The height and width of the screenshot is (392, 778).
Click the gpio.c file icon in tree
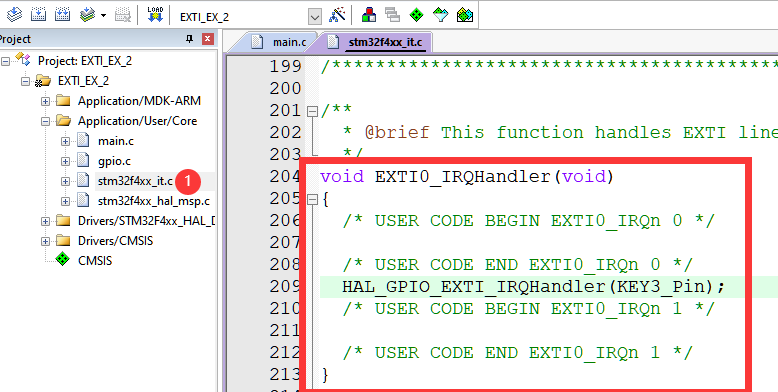click(x=83, y=161)
